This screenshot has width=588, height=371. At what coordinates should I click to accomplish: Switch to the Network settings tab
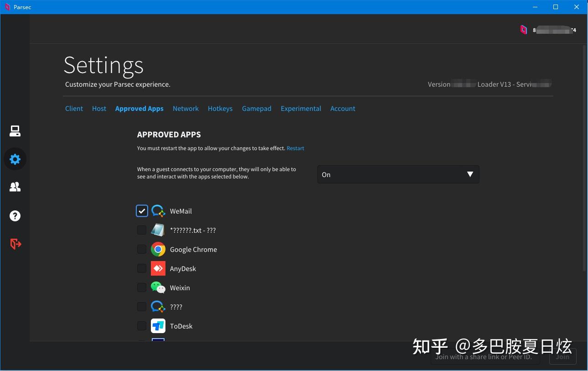coord(186,108)
